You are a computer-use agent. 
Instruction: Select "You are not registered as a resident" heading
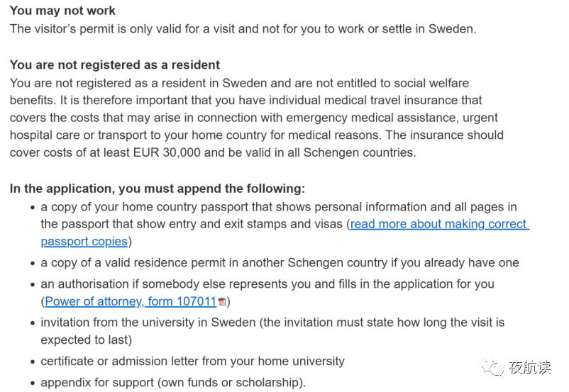[x=115, y=65]
